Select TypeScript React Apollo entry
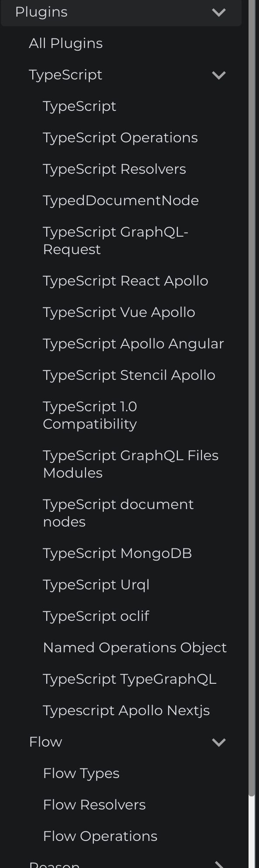The image size is (259, 868). (x=126, y=281)
